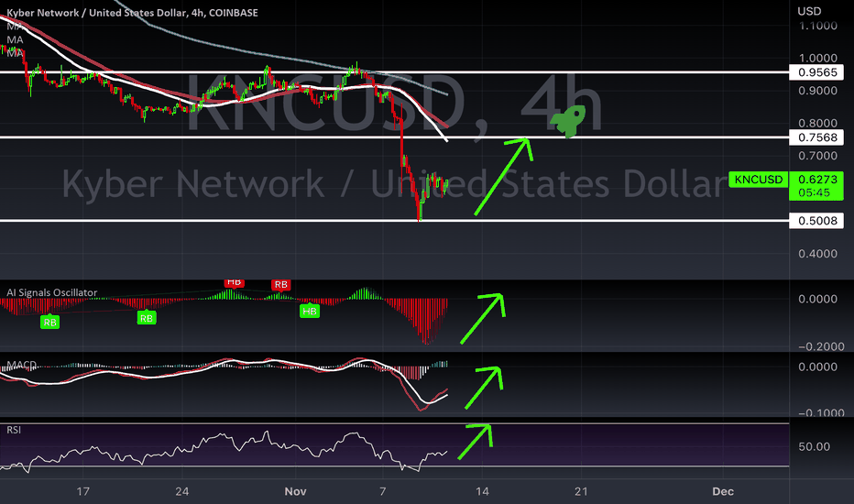Click the oscillator -0.2000 scale value

(x=821, y=346)
